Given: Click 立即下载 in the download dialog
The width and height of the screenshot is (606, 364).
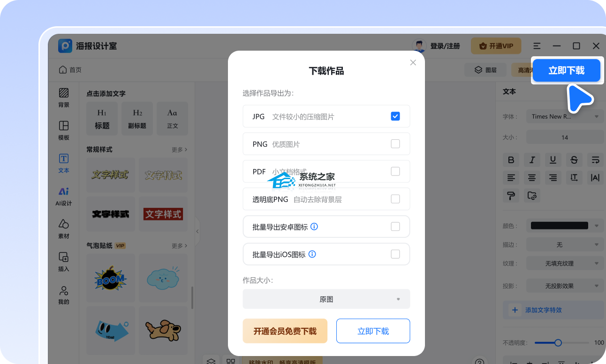Looking at the screenshot, I should tap(373, 331).
